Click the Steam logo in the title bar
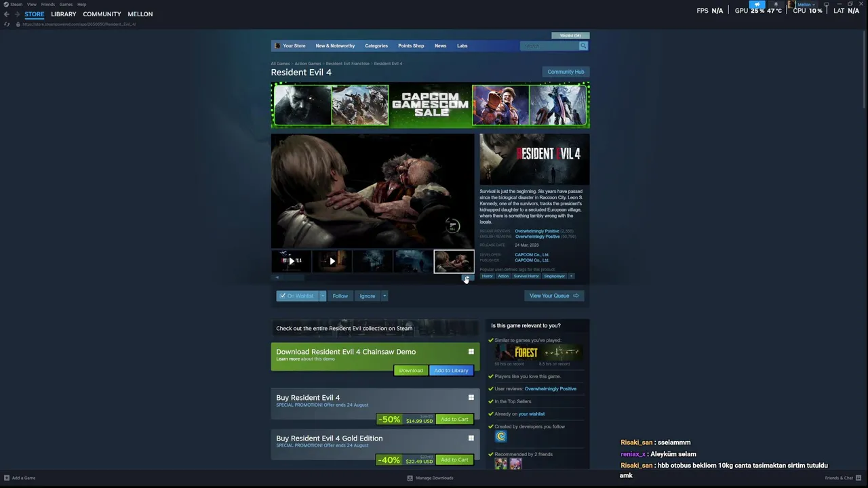The width and height of the screenshot is (868, 488). click(x=6, y=4)
